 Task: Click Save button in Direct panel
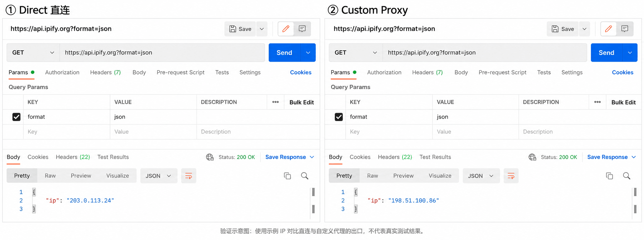(240, 29)
